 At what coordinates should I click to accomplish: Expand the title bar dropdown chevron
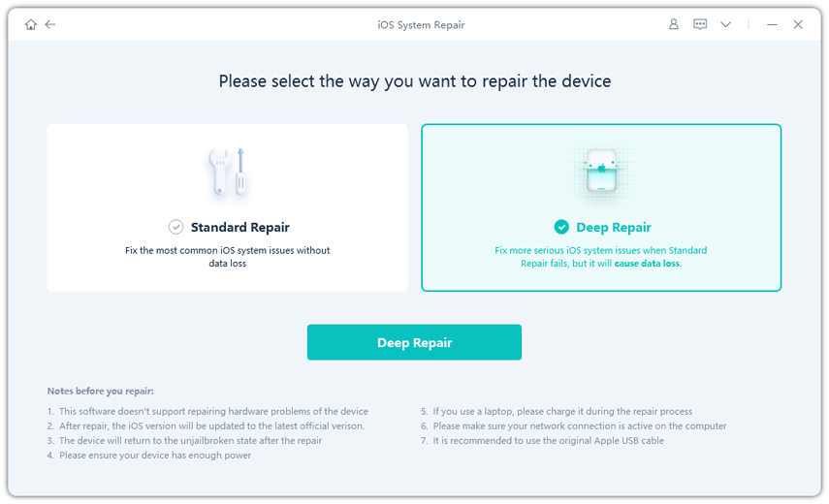click(x=725, y=24)
